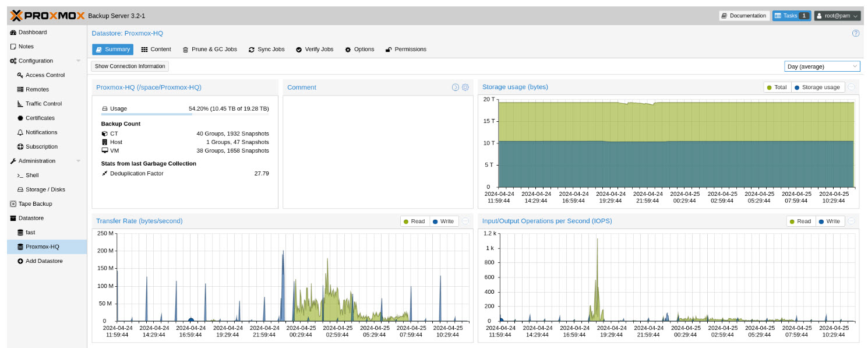The width and height of the screenshot is (868, 348).
Task: Click the help question mark icon
Action: pyautogui.click(x=856, y=33)
